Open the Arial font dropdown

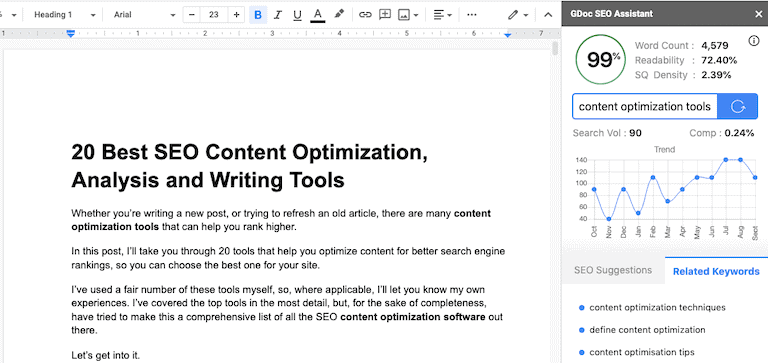click(144, 15)
